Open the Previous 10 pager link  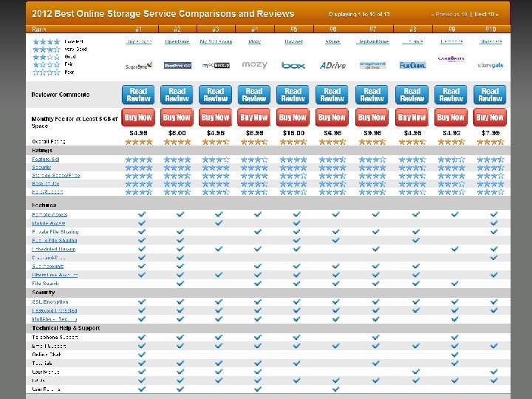coord(449,14)
